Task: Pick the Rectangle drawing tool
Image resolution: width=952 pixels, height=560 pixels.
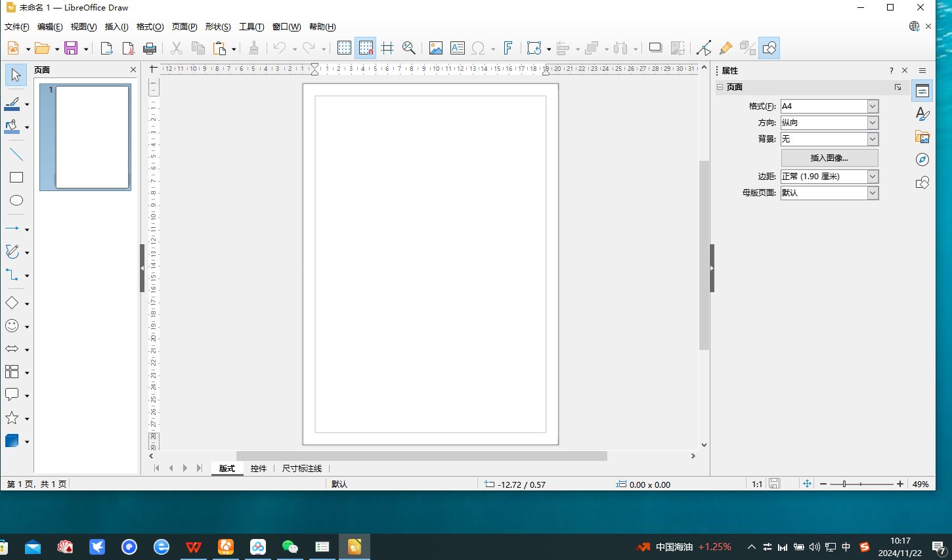Action: coord(16,177)
